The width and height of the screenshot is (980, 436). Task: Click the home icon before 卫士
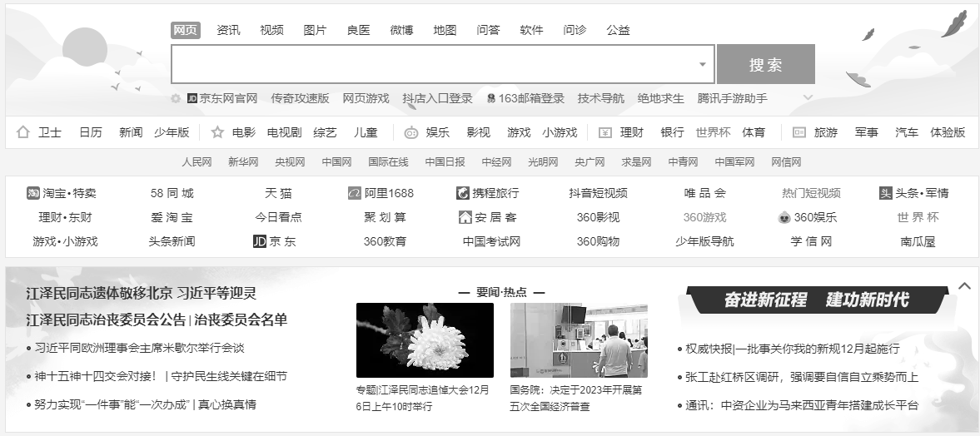point(23,132)
